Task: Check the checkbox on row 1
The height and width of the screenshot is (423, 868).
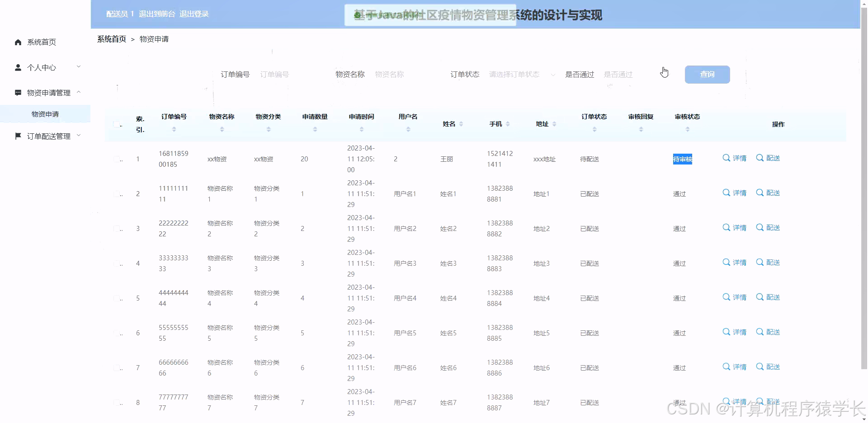Action: click(117, 159)
